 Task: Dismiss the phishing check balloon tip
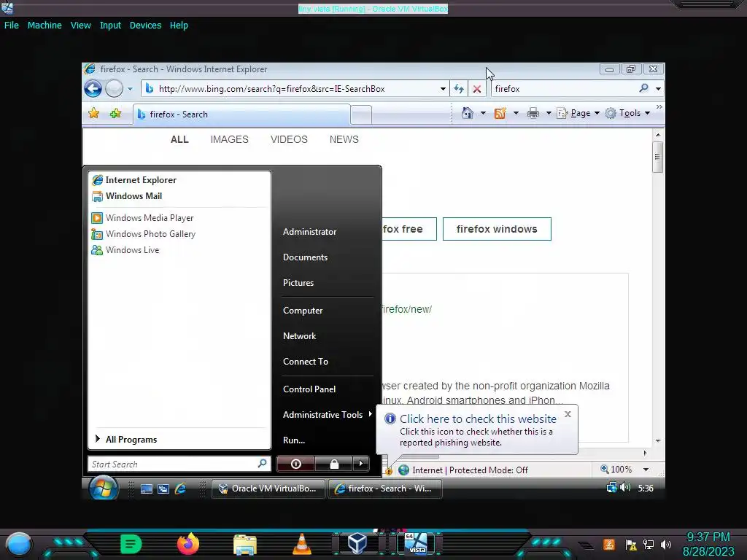pyautogui.click(x=568, y=414)
